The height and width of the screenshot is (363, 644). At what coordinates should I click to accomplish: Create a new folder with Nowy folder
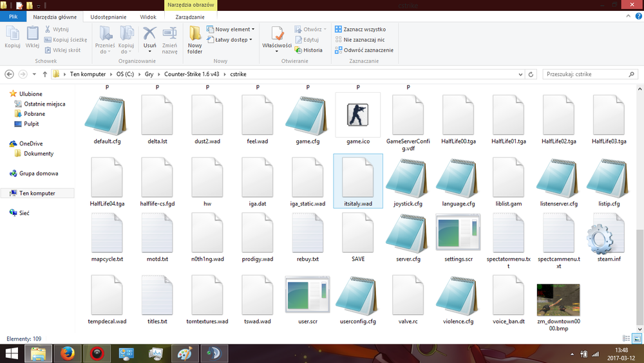pos(195,39)
